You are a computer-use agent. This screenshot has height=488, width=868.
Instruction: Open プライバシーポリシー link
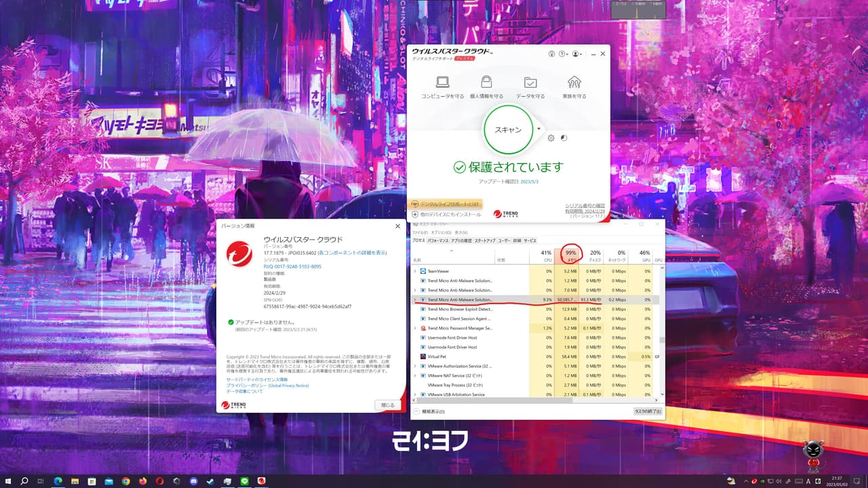267,386
